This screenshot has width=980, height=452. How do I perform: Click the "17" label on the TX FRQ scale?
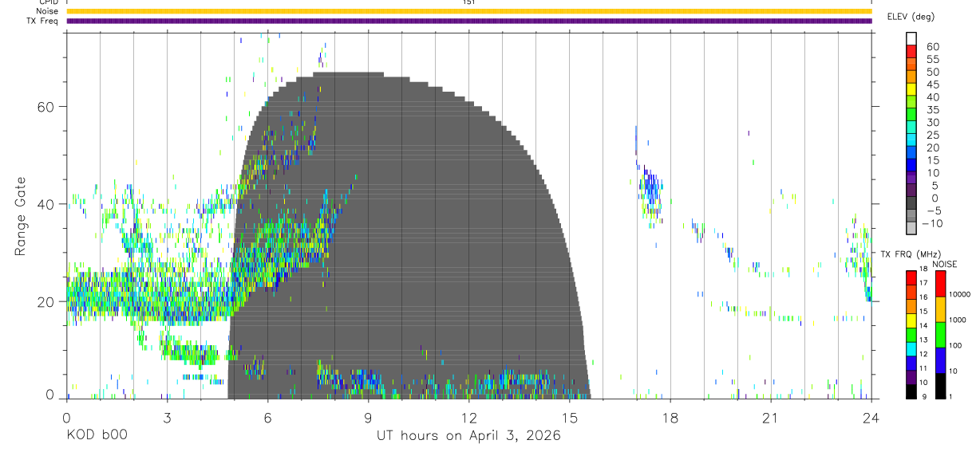point(924,283)
